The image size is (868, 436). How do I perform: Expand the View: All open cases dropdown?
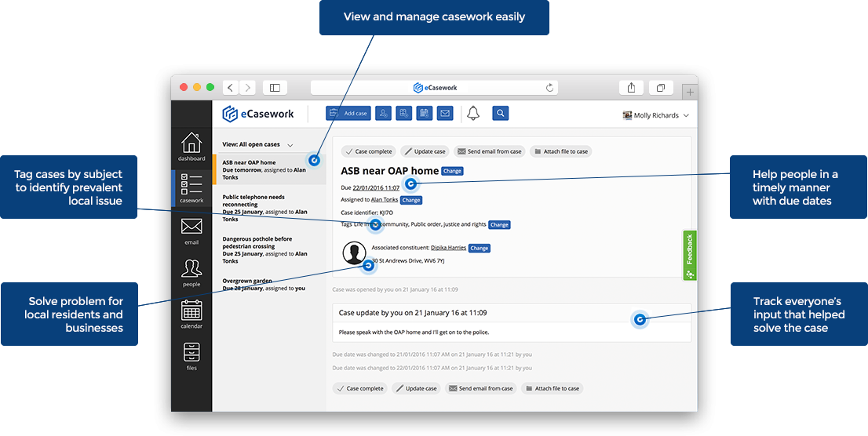point(257,144)
